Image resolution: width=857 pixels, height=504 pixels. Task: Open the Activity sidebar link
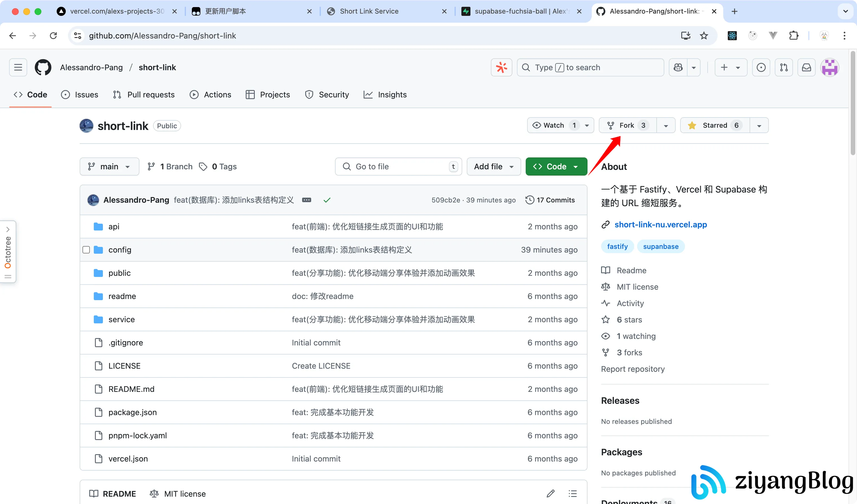[630, 303]
